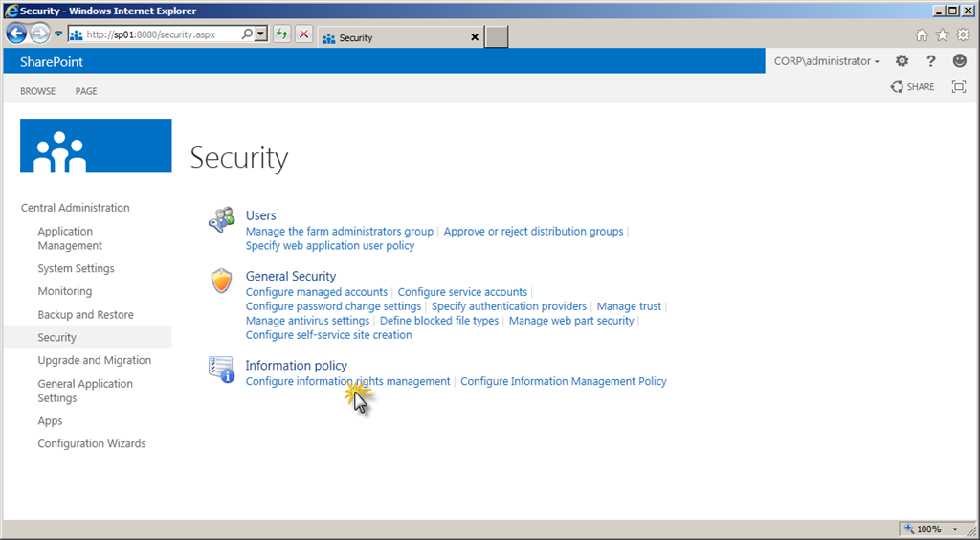
Task: Open Specify authentication providers link
Action: [x=509, y=306]
